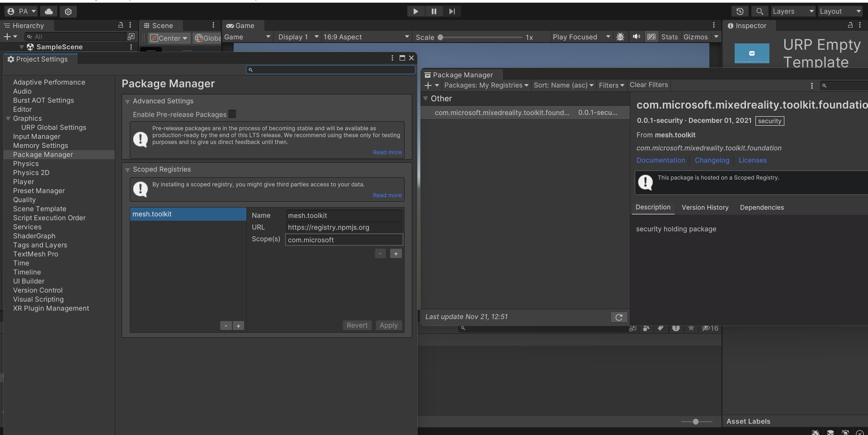The width and height of the screenshot is (868, 435).
Task: Mute audio in the Game view toolbar
Action: tap(636, 37)
